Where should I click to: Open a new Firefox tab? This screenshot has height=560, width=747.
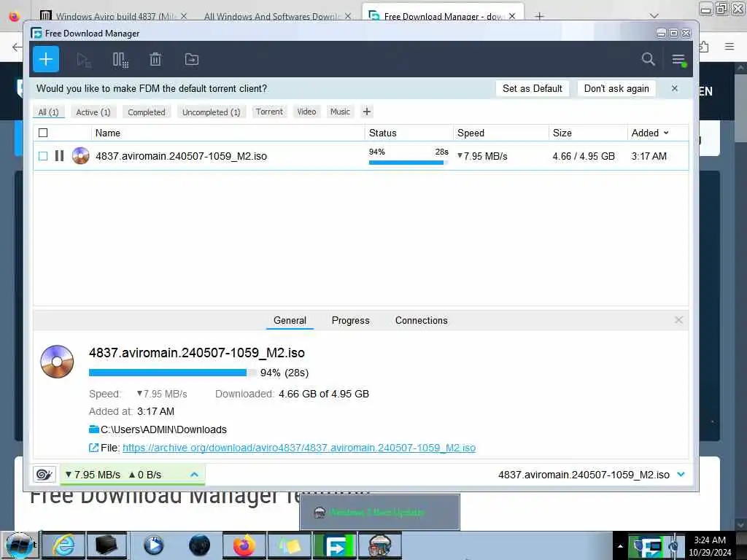[x=539, y=16]
